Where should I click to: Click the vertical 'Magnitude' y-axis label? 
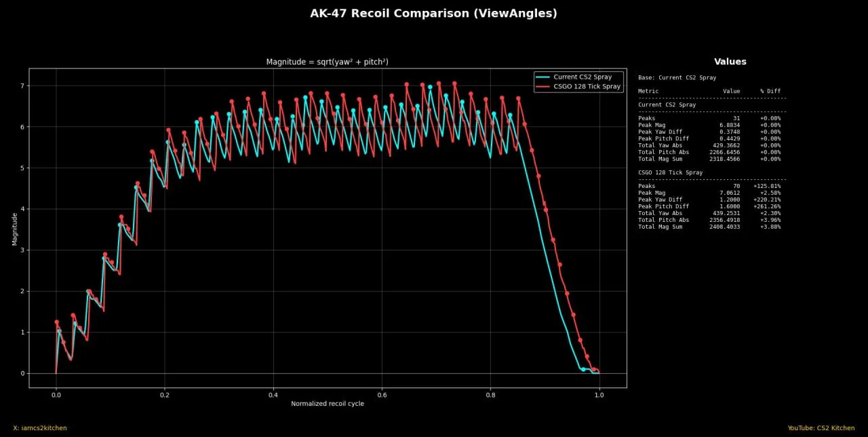(15, 228)
